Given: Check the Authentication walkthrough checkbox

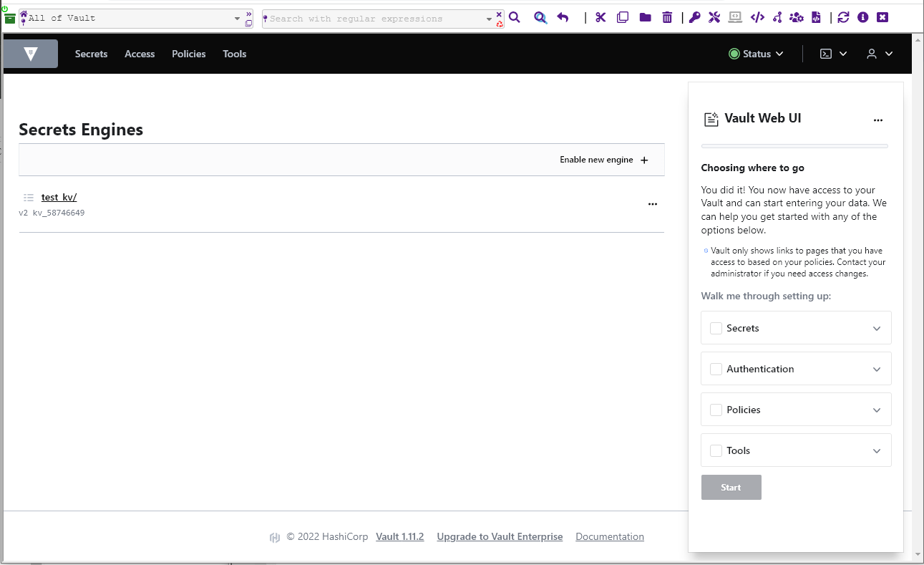Looking at the screenshot, I should coord(716,369).
